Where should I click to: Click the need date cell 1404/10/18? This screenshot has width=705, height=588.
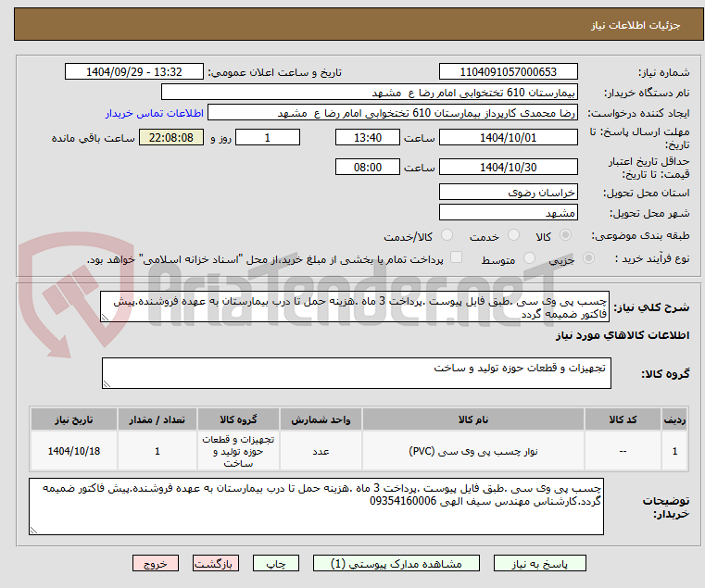pyautogui.click(x=74, y=451)
